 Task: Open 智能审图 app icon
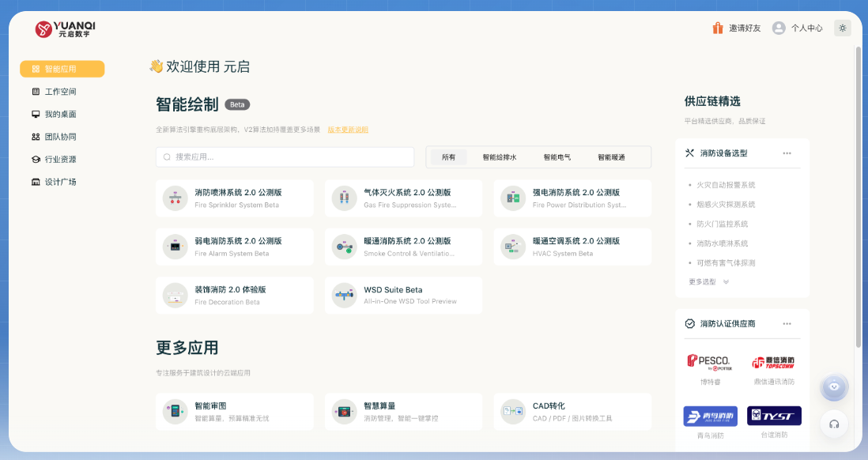175,412
